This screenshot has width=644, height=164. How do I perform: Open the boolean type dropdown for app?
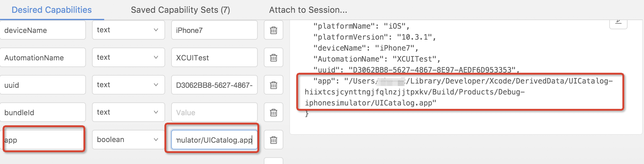click(x=128, y=140)
